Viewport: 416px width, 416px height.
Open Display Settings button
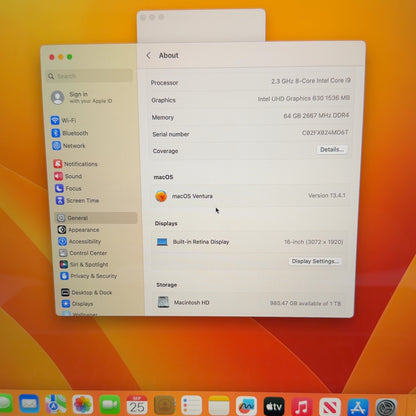[x=315, y=261]
